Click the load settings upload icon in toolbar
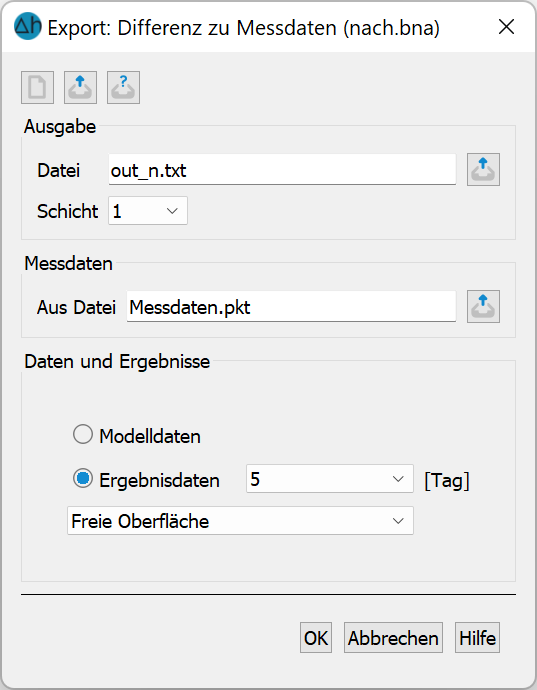Image resolution: width=537 pixels, height=690 pixels. [x=81, y=88]
